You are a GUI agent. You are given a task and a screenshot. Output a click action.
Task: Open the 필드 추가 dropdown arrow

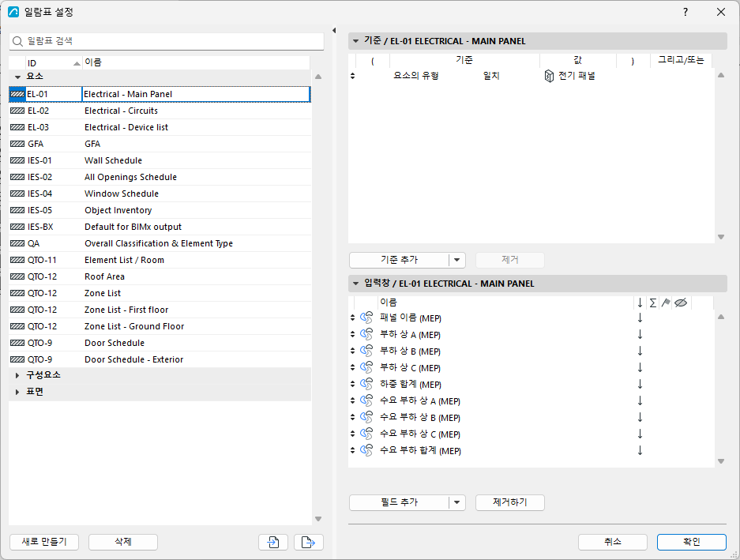click(456, 502)
